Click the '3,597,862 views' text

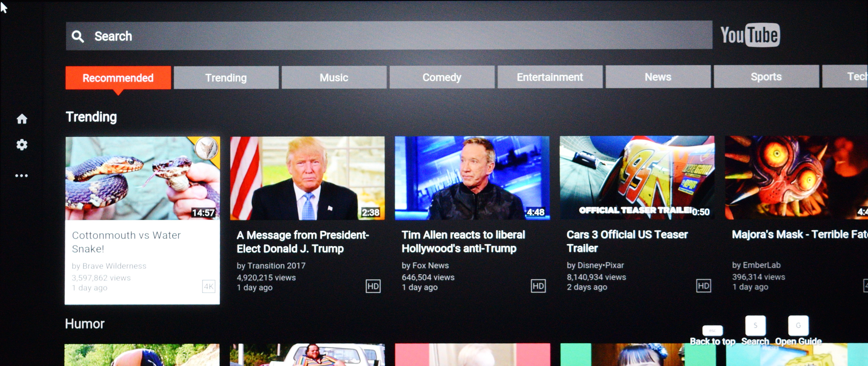[x=101, y=278]
